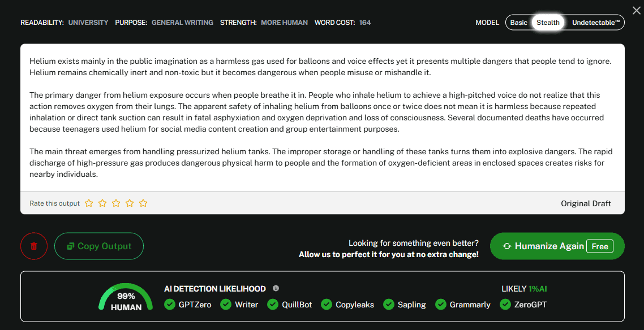Click Humanize Again button

click(x=557, y=246)
